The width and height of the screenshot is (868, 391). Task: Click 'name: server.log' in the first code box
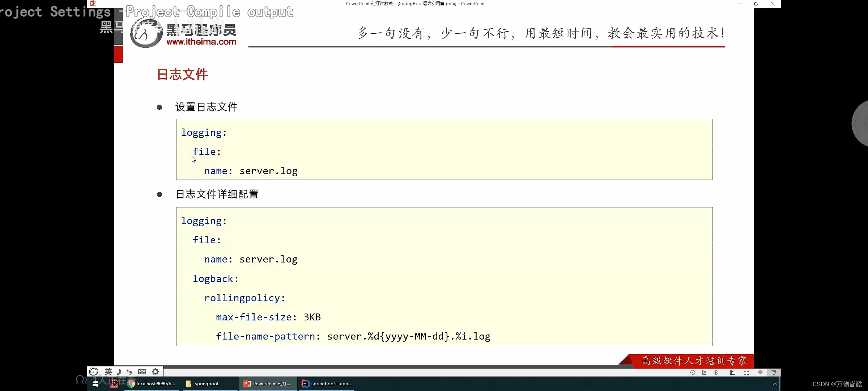click(251, 171)
